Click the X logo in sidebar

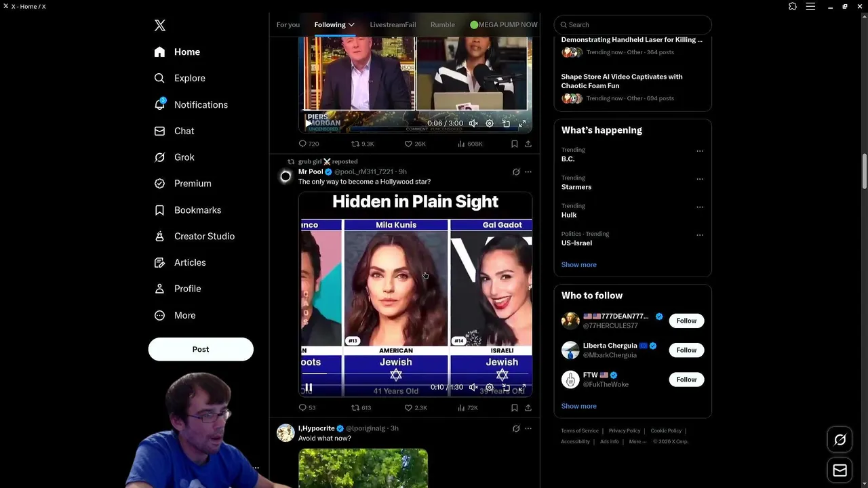click(159, 25)
